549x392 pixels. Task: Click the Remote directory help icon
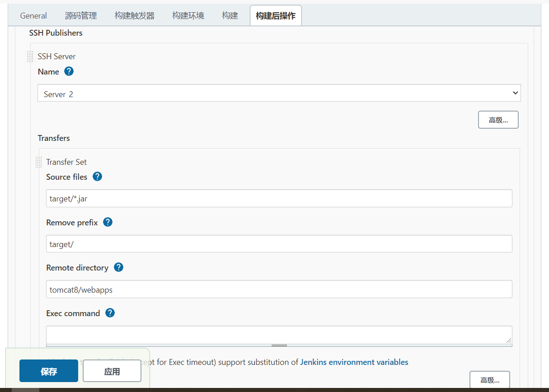pyautogui.click(x=118, y=267)
